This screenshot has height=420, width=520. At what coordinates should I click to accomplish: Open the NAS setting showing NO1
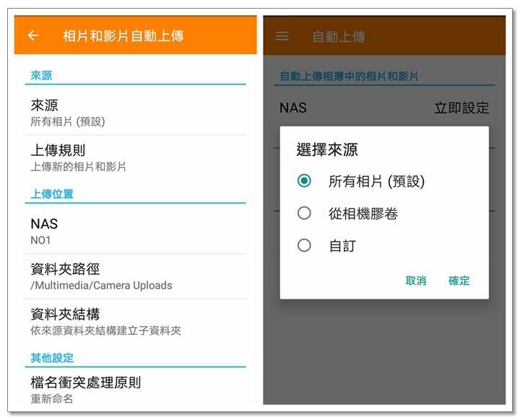pyautogui.click(x=135, y=231)
